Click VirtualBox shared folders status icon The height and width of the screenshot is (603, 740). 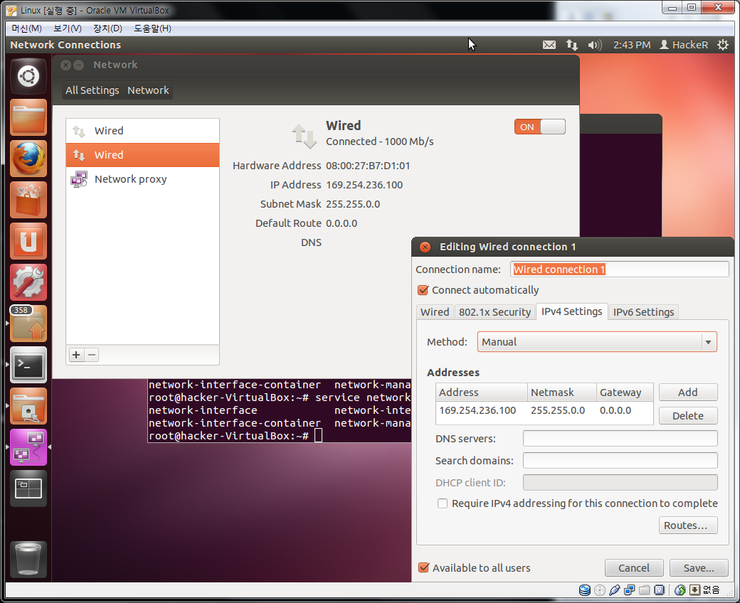(x=644, y=590)
